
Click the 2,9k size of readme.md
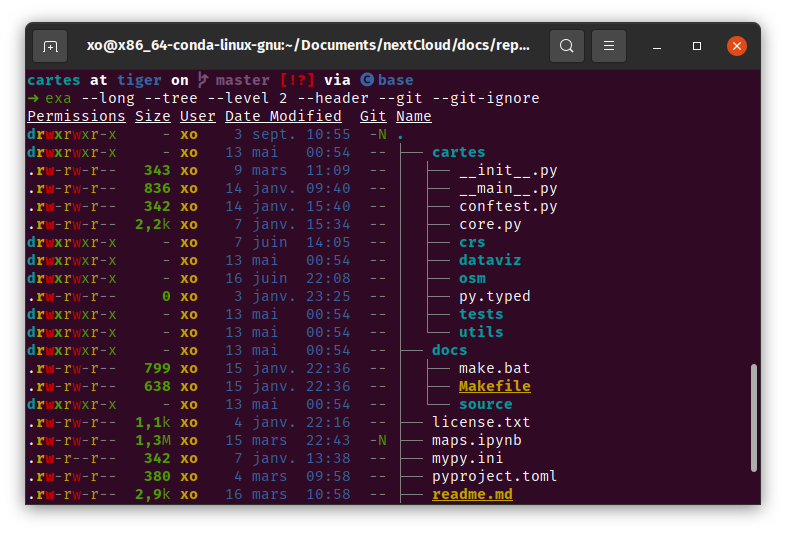click(x=153, y=494)
